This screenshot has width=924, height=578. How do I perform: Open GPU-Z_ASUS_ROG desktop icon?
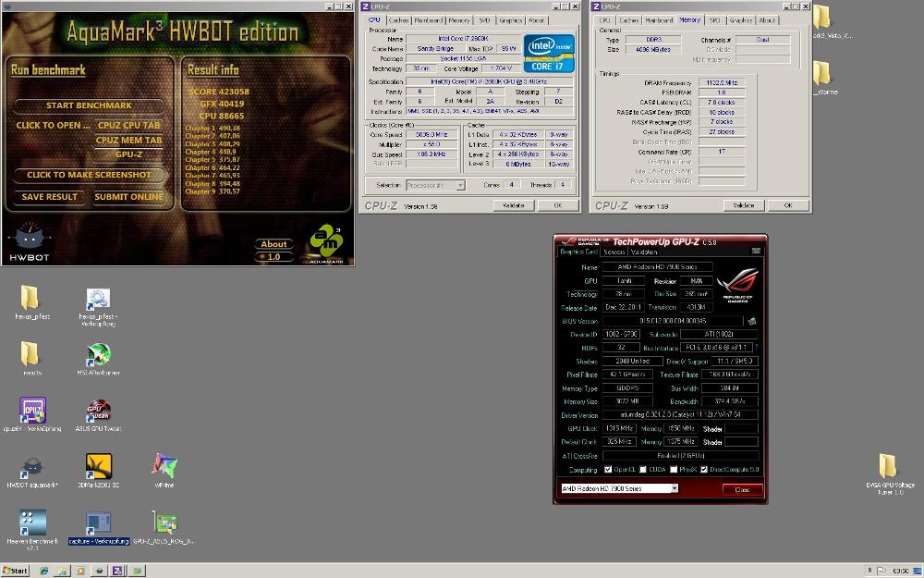[x=164, y=523]
